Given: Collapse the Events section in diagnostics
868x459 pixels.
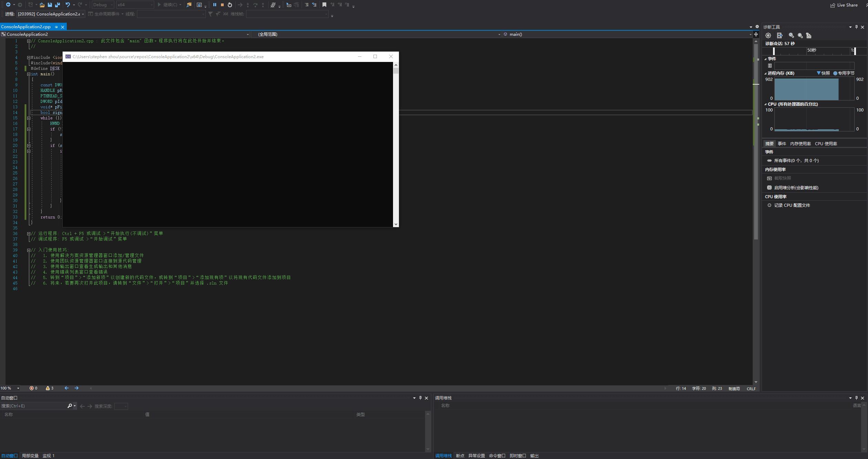Looking at the screenshot, I should [765, 59].
